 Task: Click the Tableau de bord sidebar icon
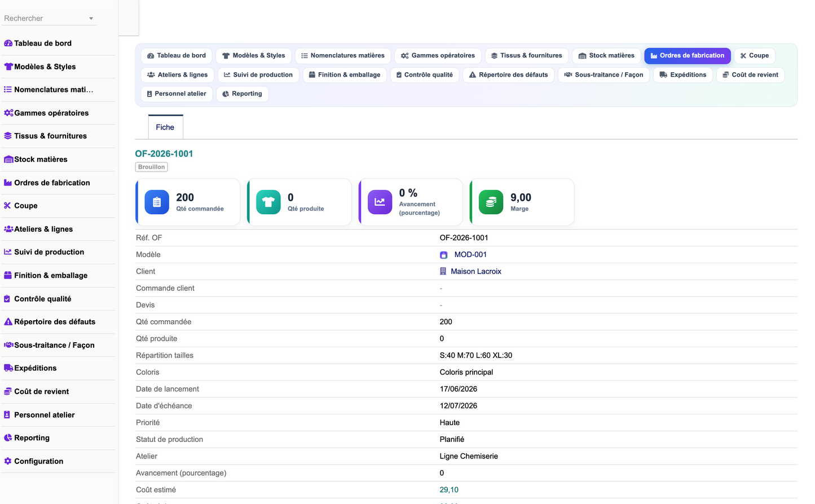[x=8, y=43]
